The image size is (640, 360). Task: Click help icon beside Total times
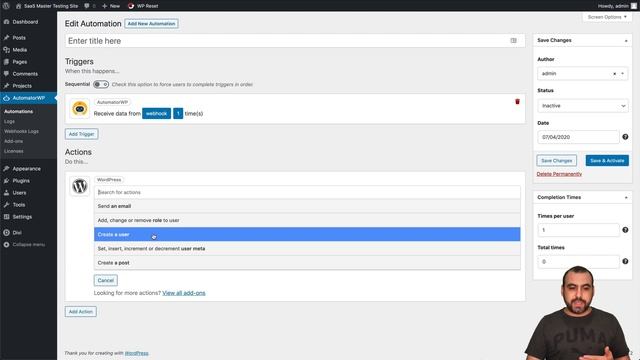click(x=625, y=261)
